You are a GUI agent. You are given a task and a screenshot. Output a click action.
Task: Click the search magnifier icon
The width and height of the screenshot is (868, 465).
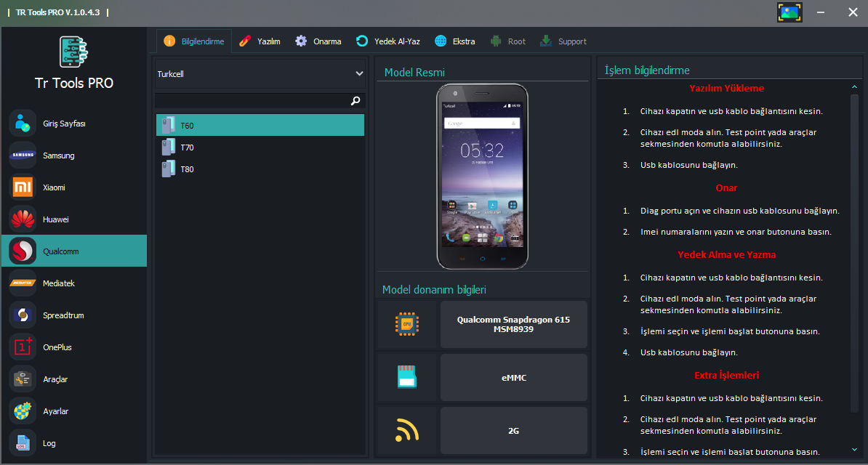(x=355, y=101)
